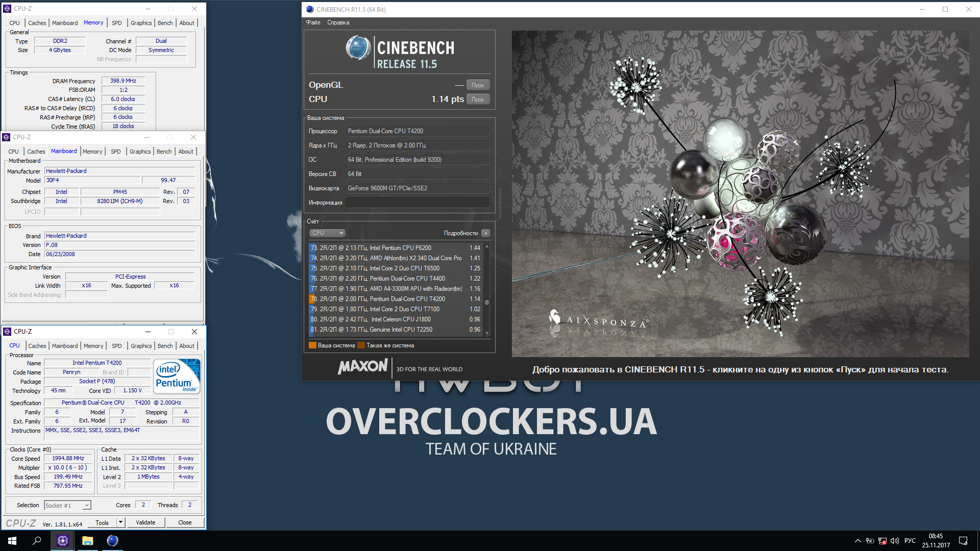Click the BIOS date 06/23/2008 field
This screenshot has height=551, width=980.
pos(119,254)
